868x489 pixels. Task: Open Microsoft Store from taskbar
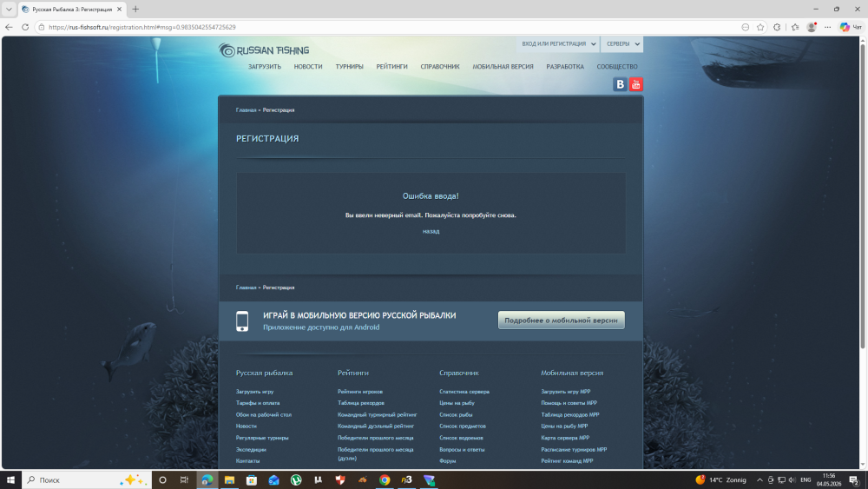tap(252, 479)
